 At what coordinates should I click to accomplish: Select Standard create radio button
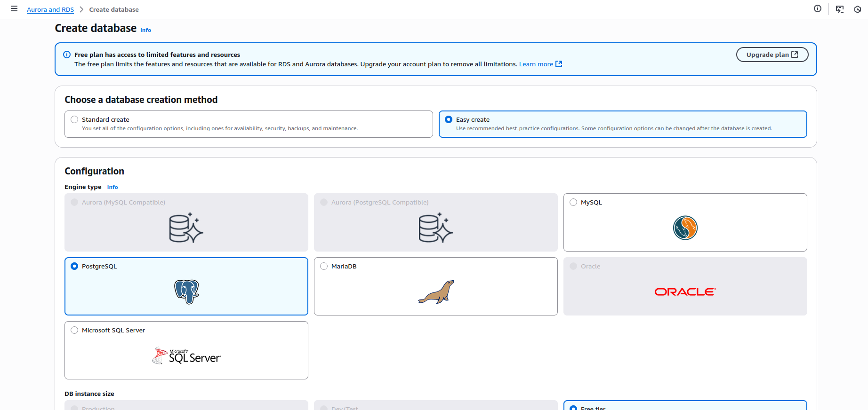coord(74,119)
